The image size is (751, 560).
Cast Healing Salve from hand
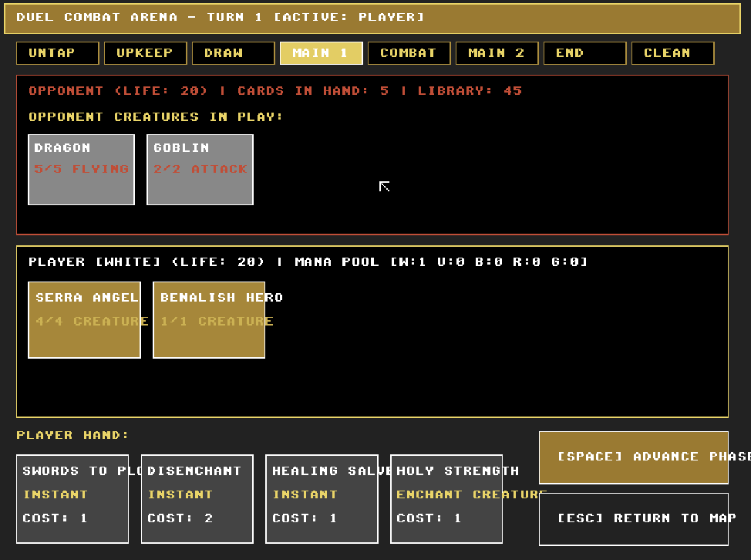[x=322, y=499]
